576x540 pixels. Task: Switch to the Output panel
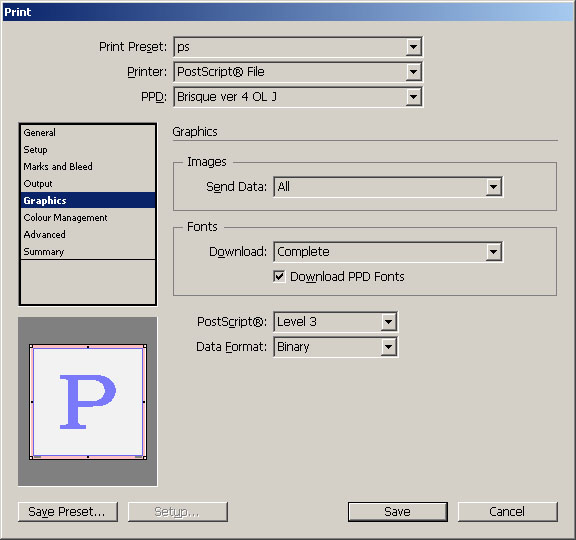pyautogui.click(x=88, y=184)
